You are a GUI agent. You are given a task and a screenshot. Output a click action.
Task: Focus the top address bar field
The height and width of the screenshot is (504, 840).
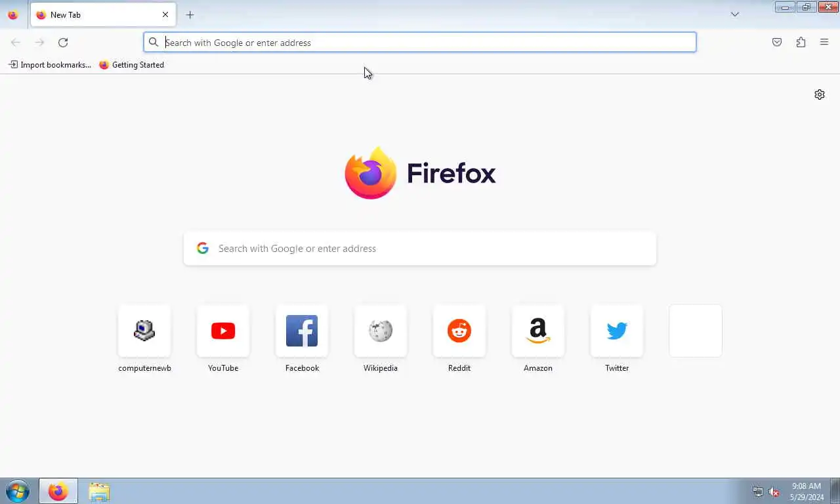pyautogui.click(x=420, y=43)
